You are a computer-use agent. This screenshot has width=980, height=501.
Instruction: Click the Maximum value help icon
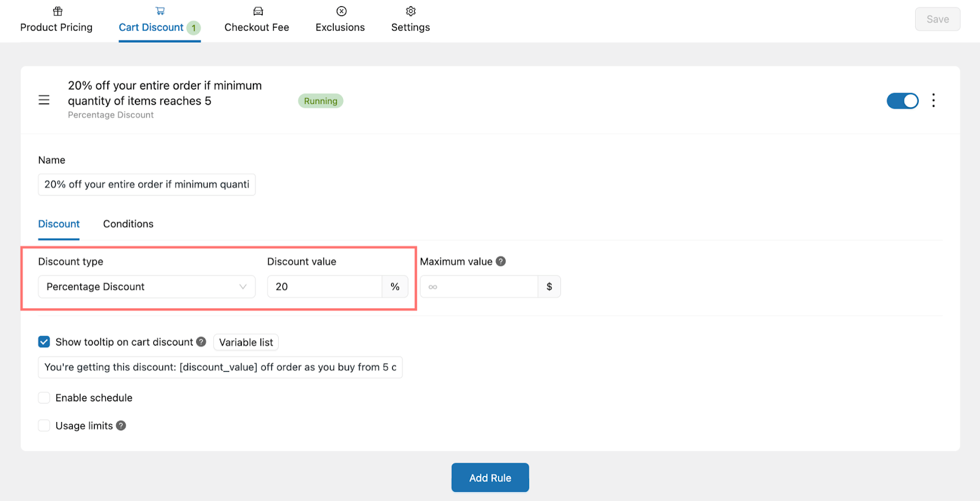501,262
